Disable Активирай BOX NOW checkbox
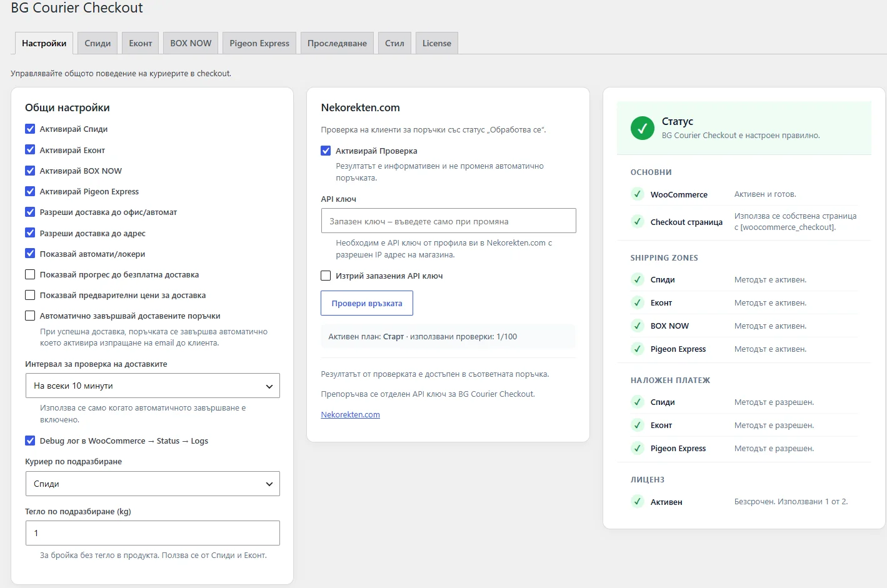The height and width of the screenshot is (588, 887). coord(30,171)
